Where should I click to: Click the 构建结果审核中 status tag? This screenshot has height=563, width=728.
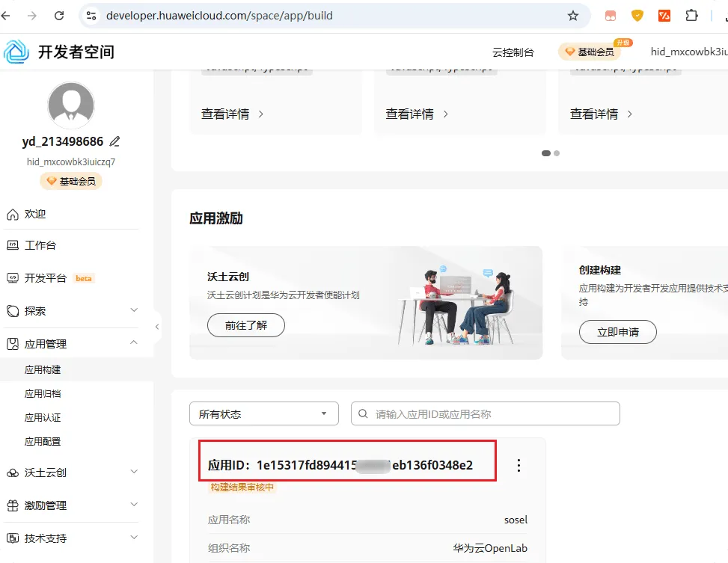242,487
